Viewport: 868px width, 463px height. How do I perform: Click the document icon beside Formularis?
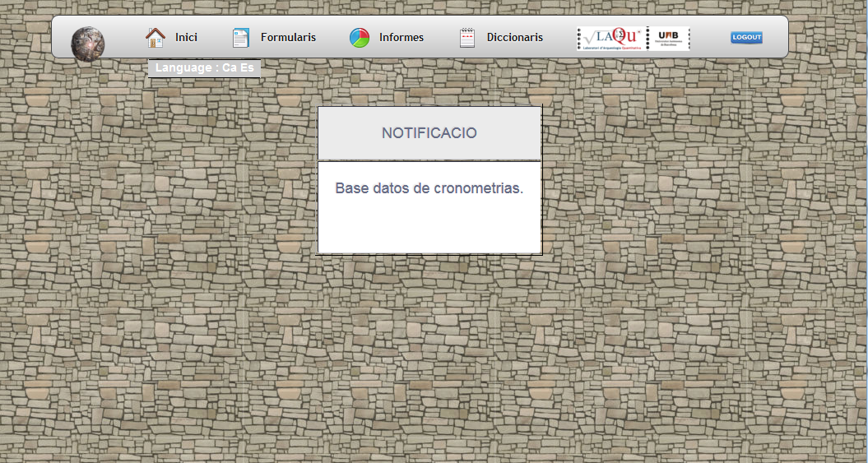click(x=240, y=38)
